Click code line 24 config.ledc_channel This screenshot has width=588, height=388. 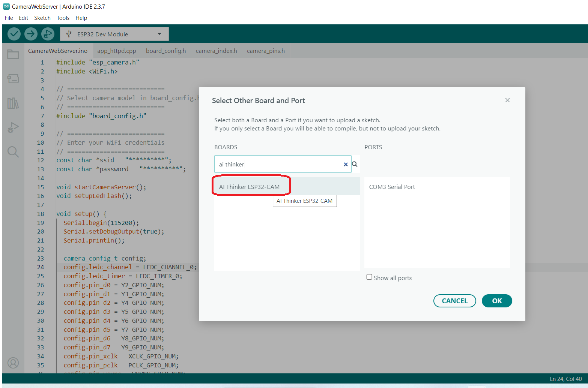[x=130, y=267]
